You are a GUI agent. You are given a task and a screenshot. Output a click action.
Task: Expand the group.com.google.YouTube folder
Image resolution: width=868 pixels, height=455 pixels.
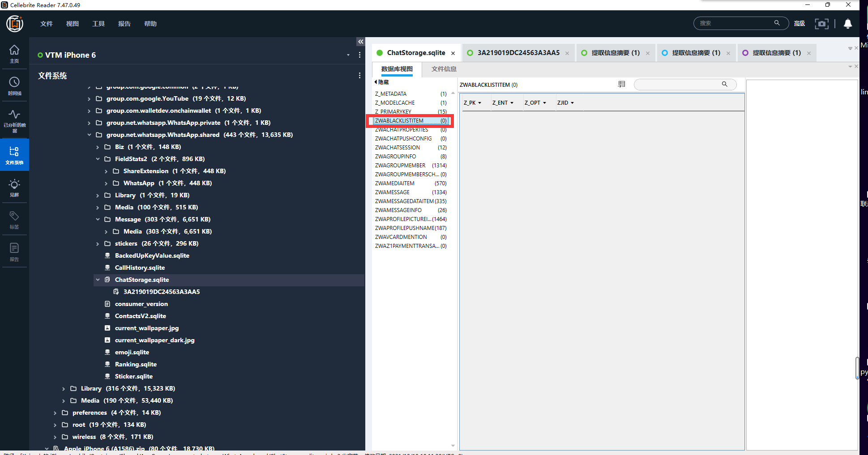[x=89, y=98]
